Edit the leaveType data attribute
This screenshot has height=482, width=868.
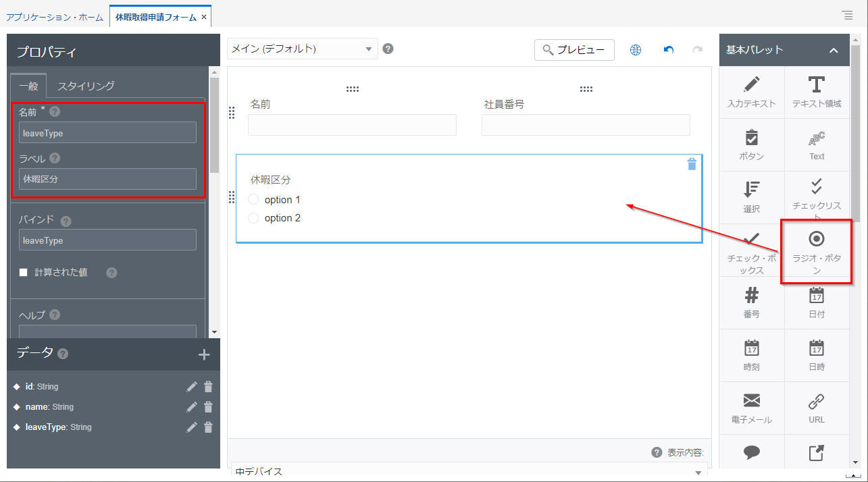[192, 427]
